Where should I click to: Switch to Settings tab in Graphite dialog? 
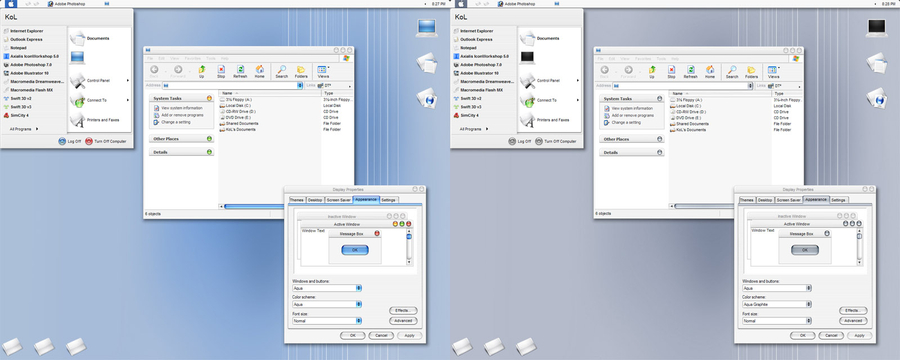839,200
